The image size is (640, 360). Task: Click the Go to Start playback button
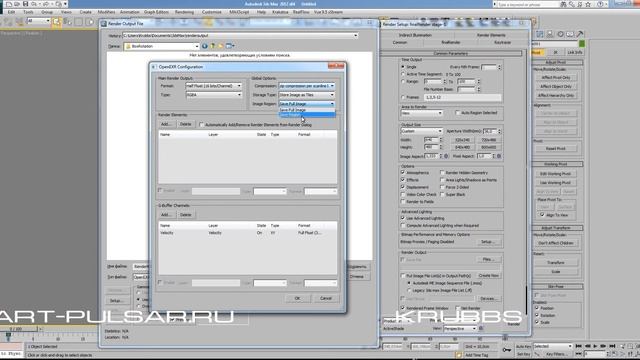pos(578,346)
